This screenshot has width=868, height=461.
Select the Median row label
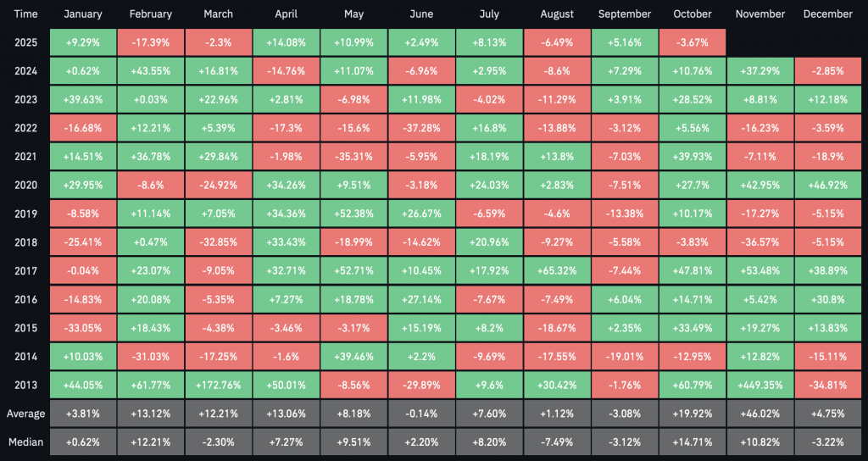coord(25,442)
